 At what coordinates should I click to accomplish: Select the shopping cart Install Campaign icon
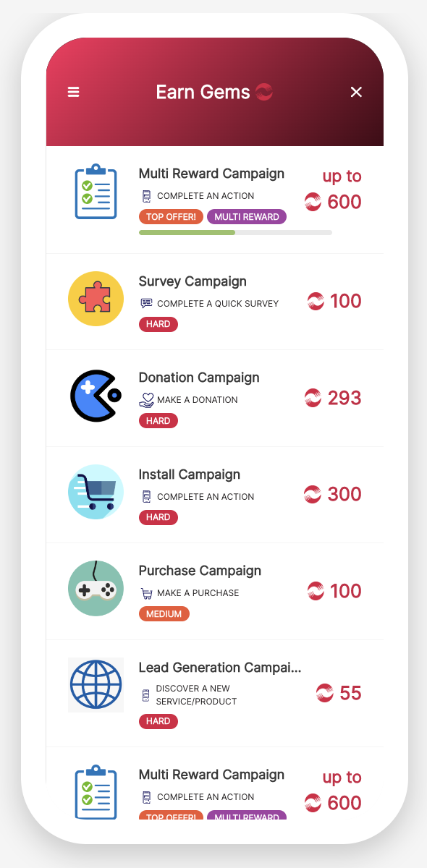coord(96,492)
